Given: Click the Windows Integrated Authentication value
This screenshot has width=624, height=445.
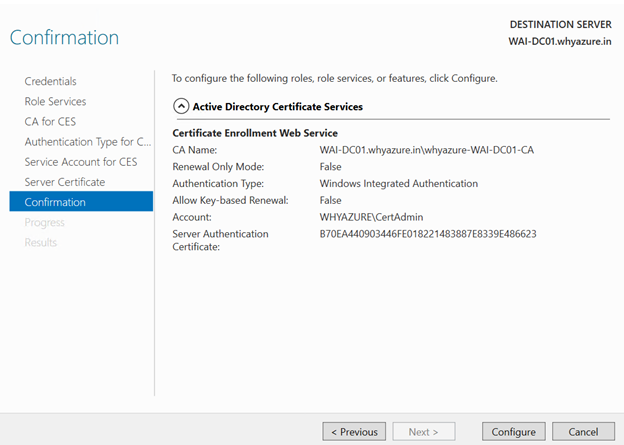Looking at the screenshot, I should (399, 183).
